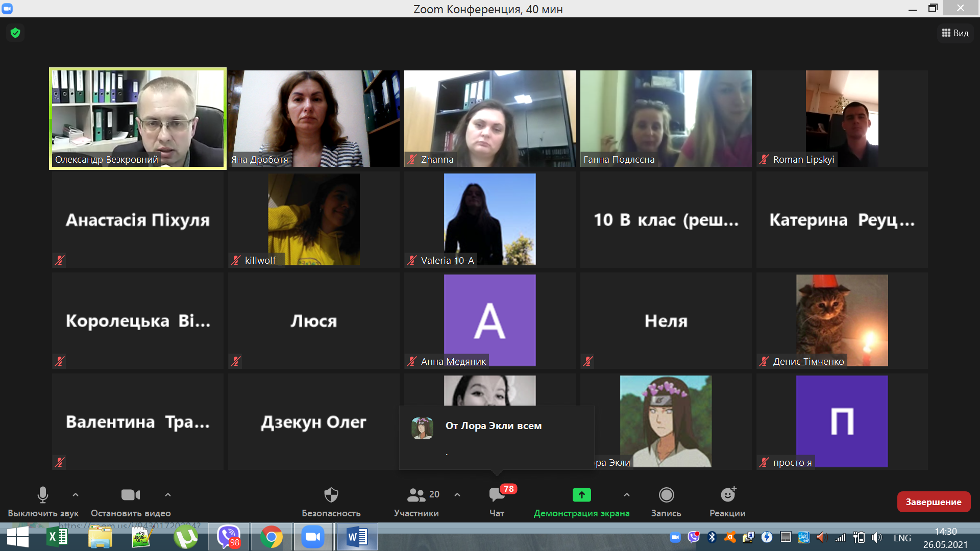
Task: Click Анастасія Піхуля muted microphone icon
Action: tap(60, 260)
